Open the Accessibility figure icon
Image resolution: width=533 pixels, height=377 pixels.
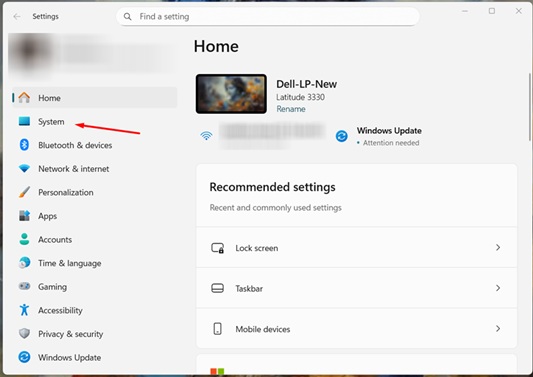[x=24, y=310]
